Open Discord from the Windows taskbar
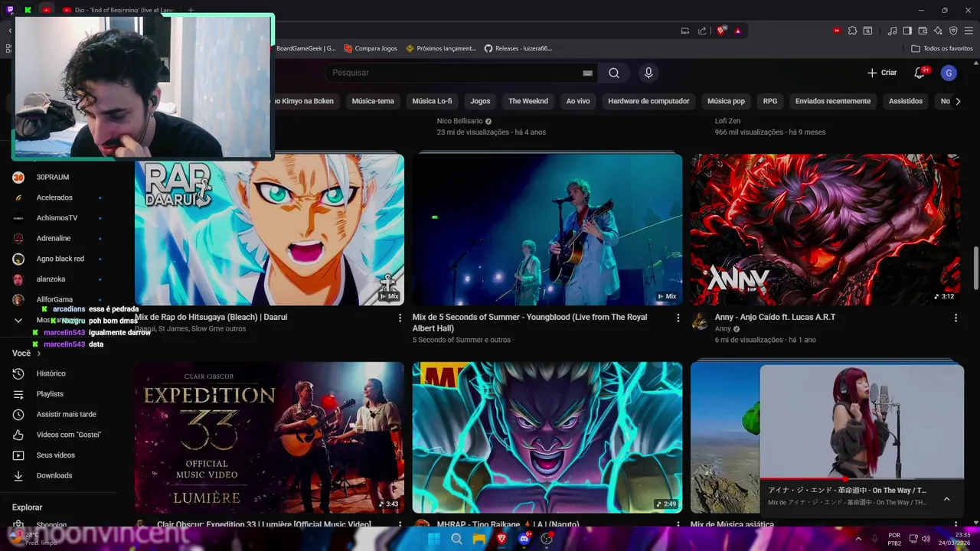980x551 pixels. coord(524,539)
